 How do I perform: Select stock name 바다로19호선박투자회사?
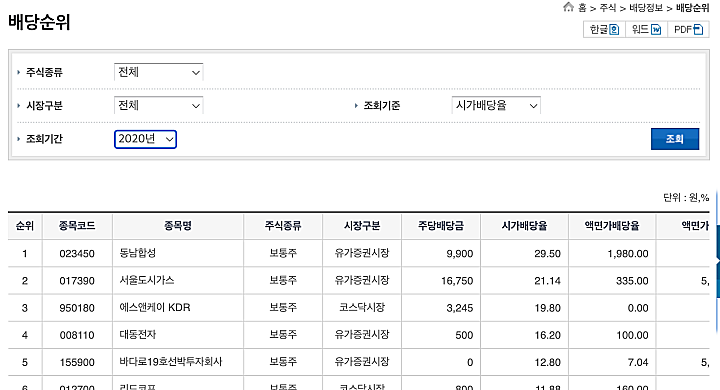pyautogui.click(x=171, y=362)
